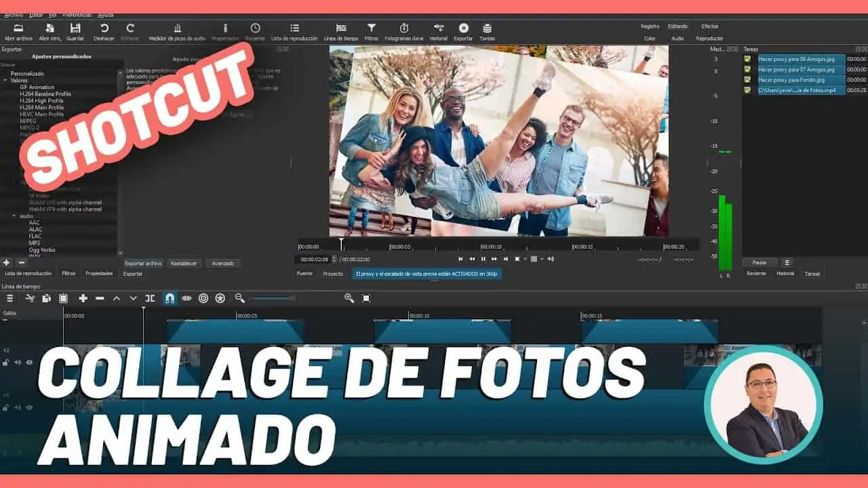Toggle Ripple markers star button
The width and height of the screenshot is (868, 488).
(x=220, y=298)
